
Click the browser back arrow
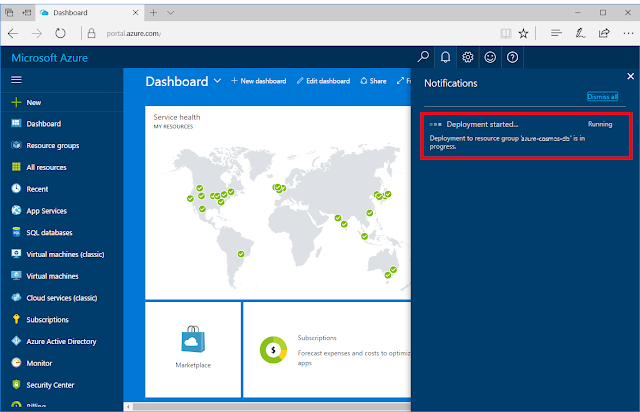click(x=13, y=33)
